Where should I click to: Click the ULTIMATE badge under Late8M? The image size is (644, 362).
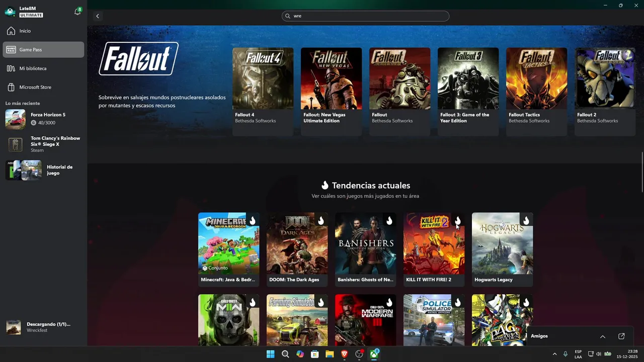tap(31, 15)
